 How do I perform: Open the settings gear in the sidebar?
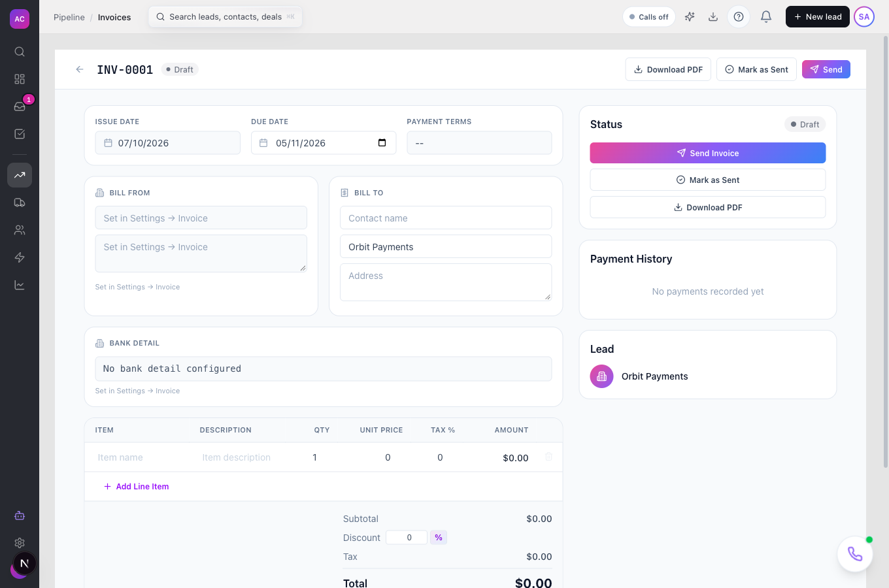[20, 543]
